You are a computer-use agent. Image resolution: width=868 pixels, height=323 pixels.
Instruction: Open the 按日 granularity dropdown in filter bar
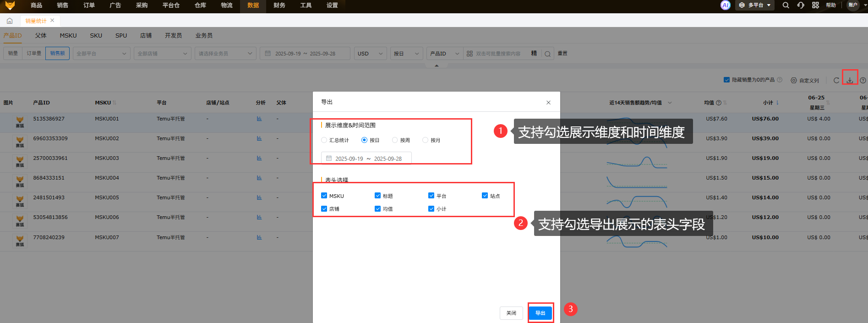406,54
